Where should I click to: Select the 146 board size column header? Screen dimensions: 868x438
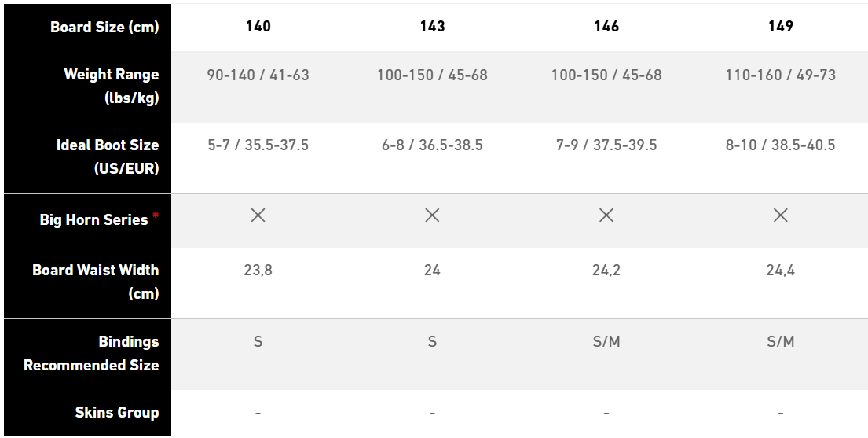[x=606, y=27]
